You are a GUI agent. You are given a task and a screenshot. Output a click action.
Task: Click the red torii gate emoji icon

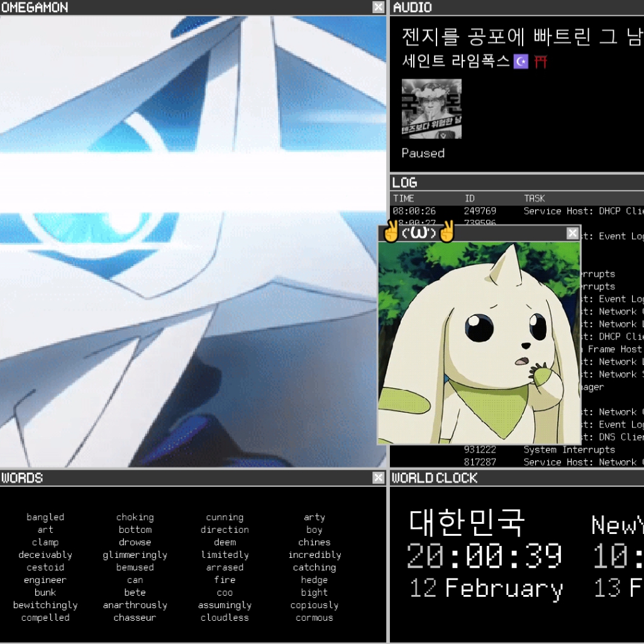click(540, 62)
